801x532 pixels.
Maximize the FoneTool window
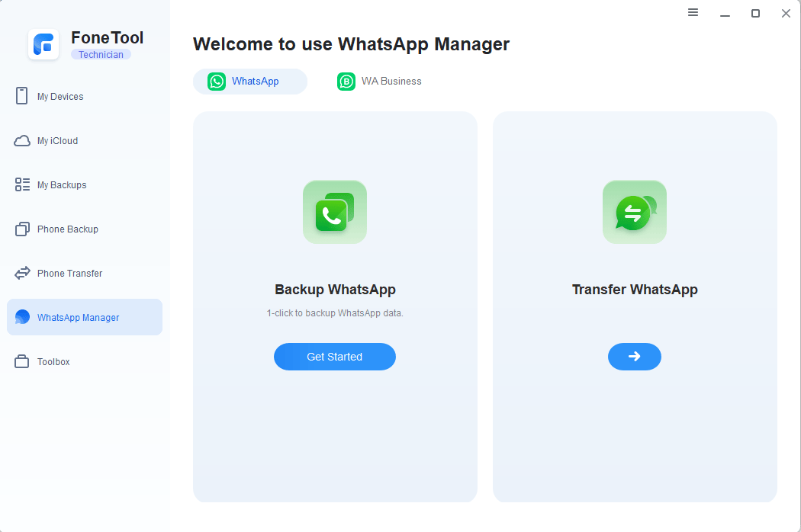pyautogui.click(x=755, y=13)
